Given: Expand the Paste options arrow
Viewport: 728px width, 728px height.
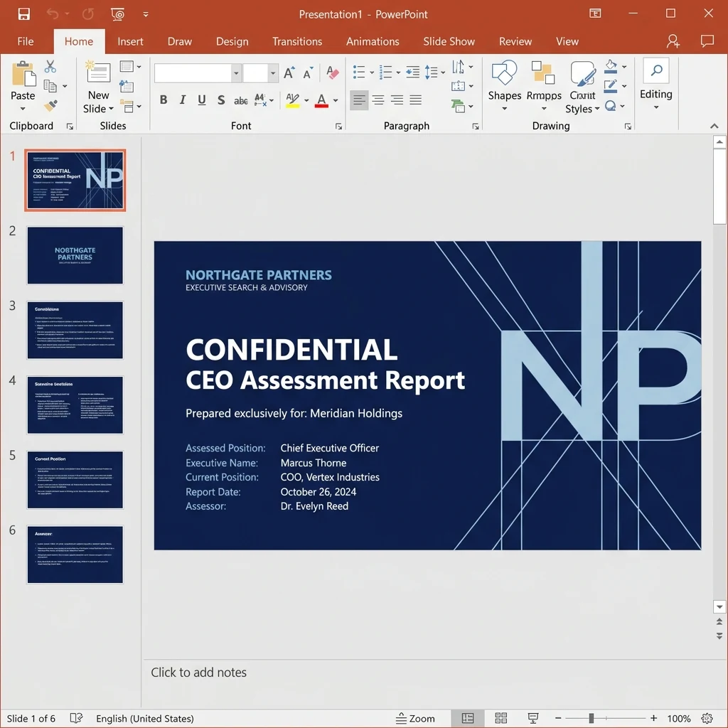Looking at the screenshot, I should pos(23,109).
